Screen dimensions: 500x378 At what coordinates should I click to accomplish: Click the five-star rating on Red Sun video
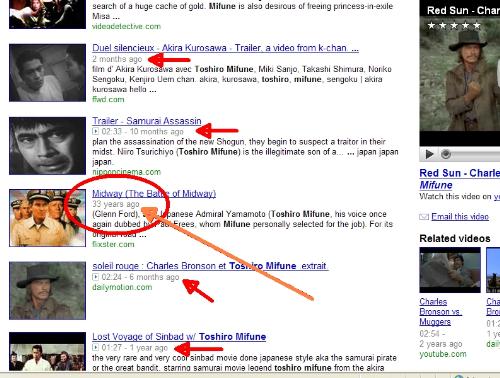click(x=454, y=25)
